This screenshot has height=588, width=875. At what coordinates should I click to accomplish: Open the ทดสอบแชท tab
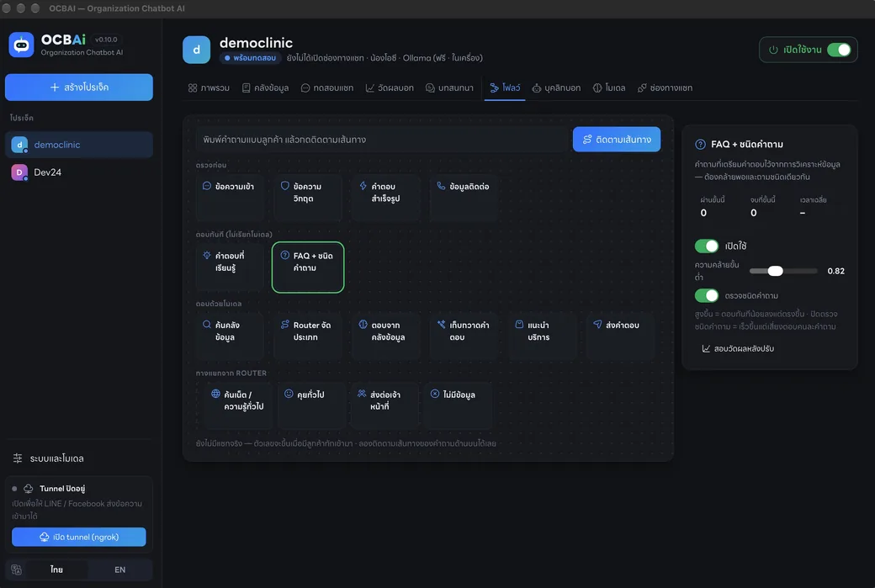pyautogui.click(x=327, y=87)
